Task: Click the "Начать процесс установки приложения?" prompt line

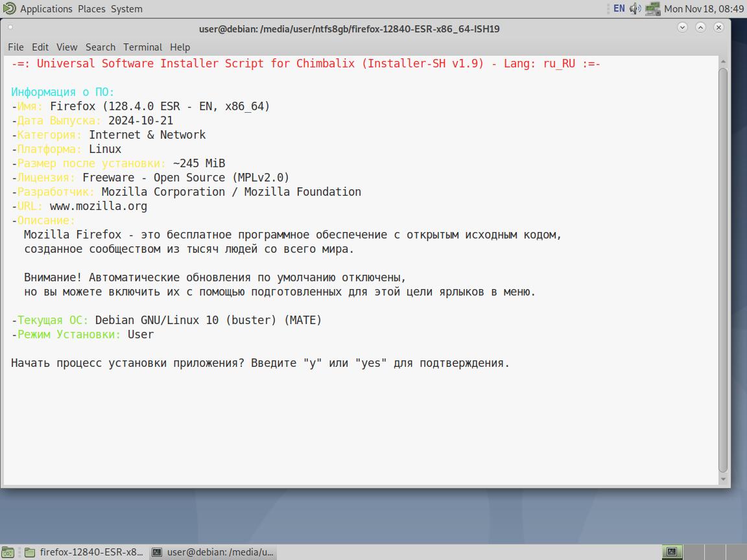Action: click(x=260, y=363)
